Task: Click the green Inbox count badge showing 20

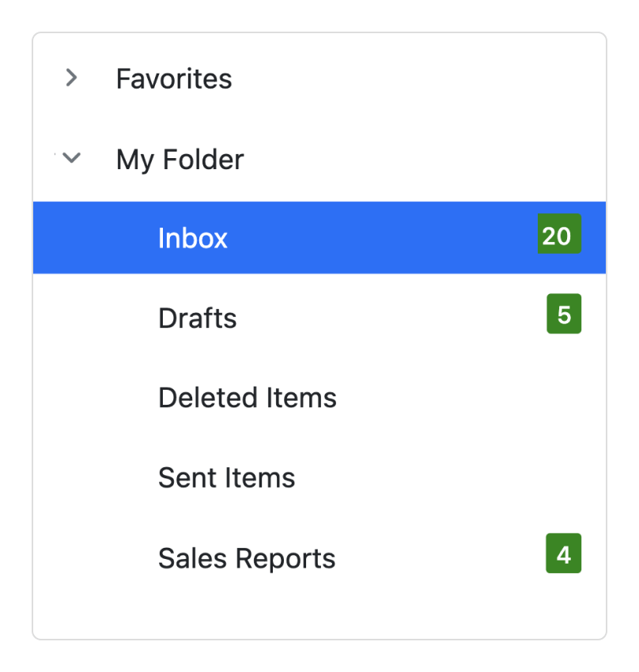Action: pyautogui.click(x=558, y=235)
